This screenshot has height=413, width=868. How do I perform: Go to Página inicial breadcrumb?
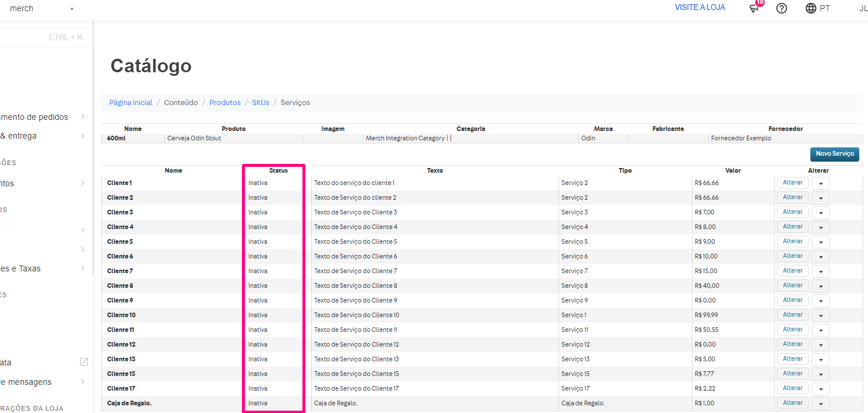pyautogui.click(x=130, y=103)
